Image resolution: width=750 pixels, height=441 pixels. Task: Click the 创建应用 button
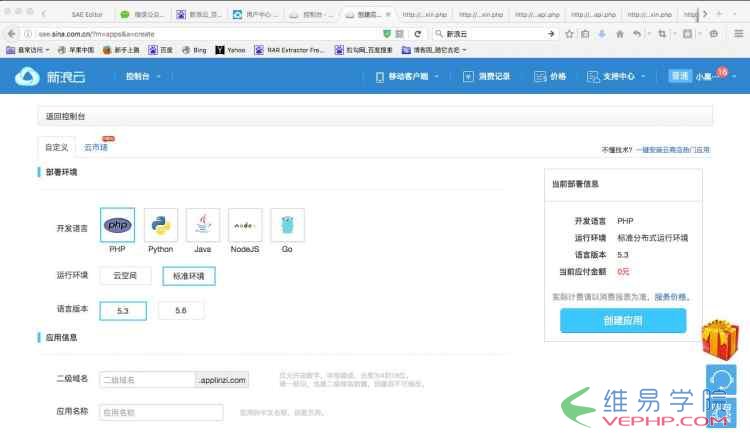click(x=623, y=320)
